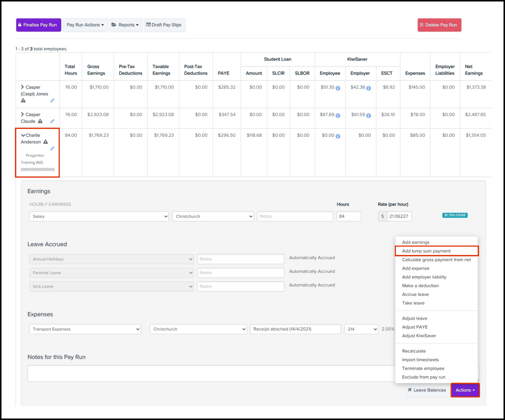Click warning triangle beside Charlie Anderson
This screenshot has height=420, width=505.
tap(46, 142)
